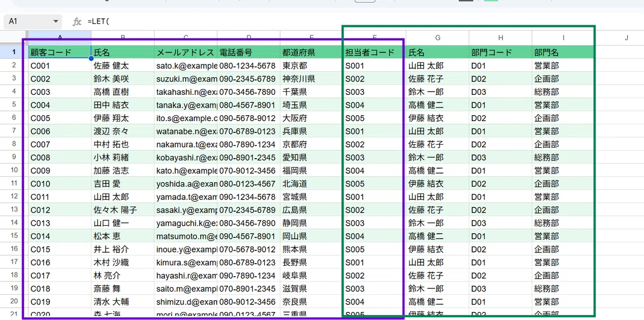Viewport: 644px width, 320px height.
Task: Click customer code cell C019
Action: 60,302
